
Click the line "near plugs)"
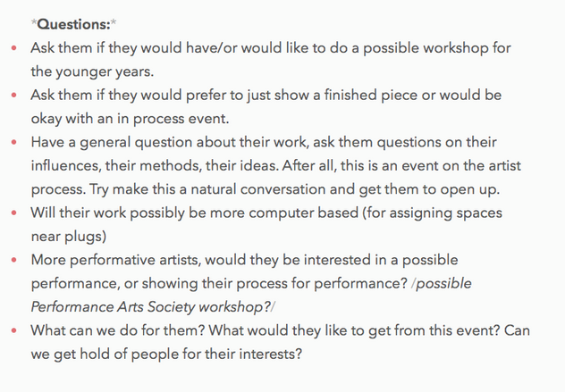click(x=67, y=237)
